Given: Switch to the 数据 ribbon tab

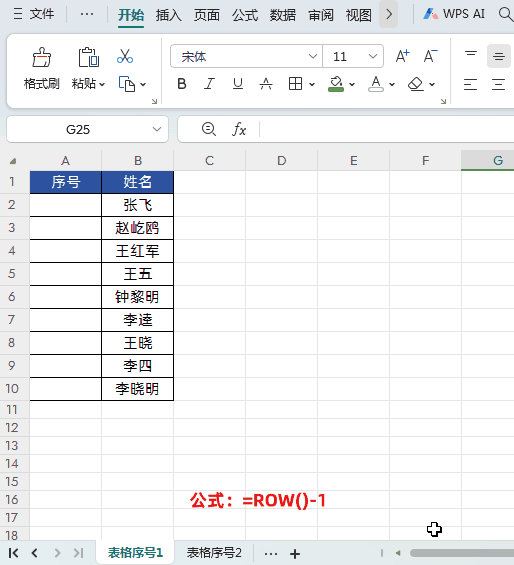Looking at the screenshot, I should pyautogui.click(x=283, y=15).
